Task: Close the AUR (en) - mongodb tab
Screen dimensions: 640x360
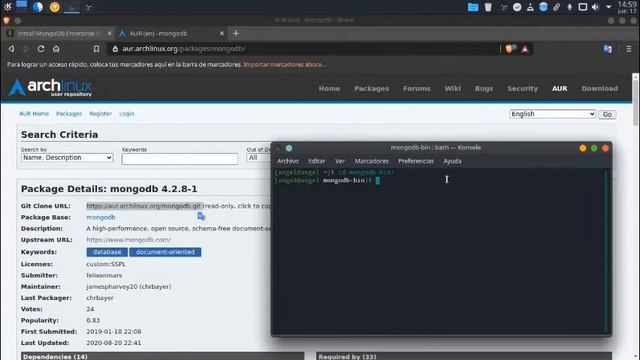Action: pos(222,33)
